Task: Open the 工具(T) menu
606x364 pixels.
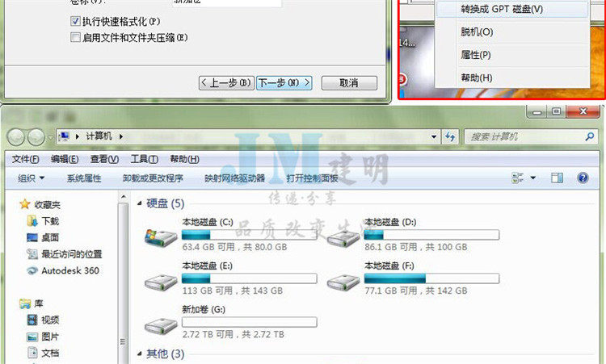Action: [144, 159]
